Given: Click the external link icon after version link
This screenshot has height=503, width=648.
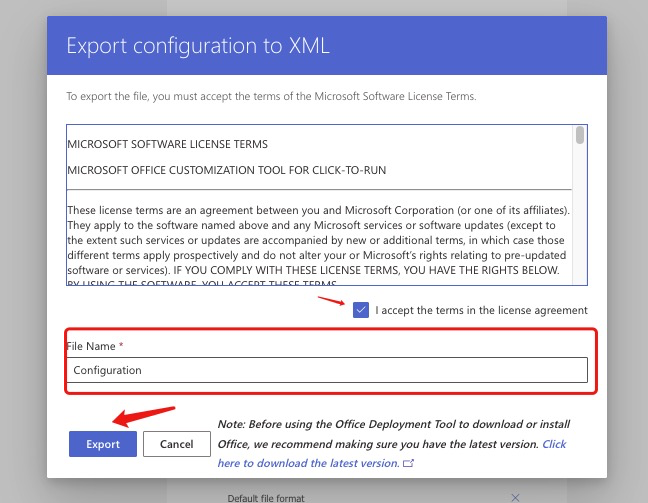Looking at the screenshot, I should pyautogui.click(x=408, y=463).
